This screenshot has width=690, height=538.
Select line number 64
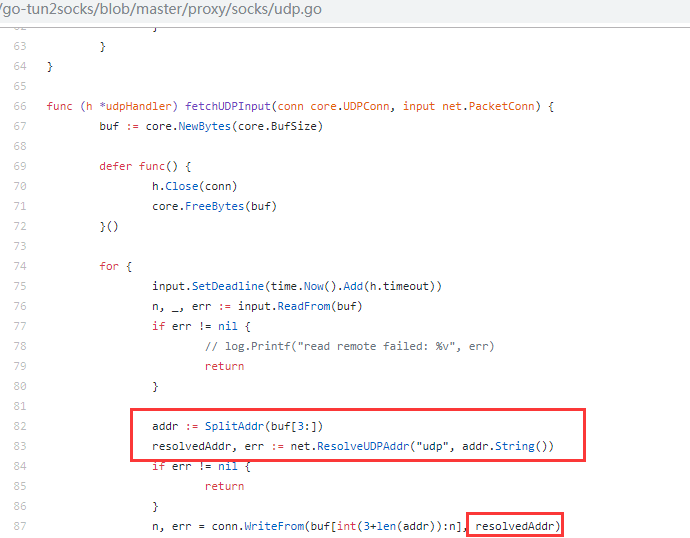tap(20, 66)
